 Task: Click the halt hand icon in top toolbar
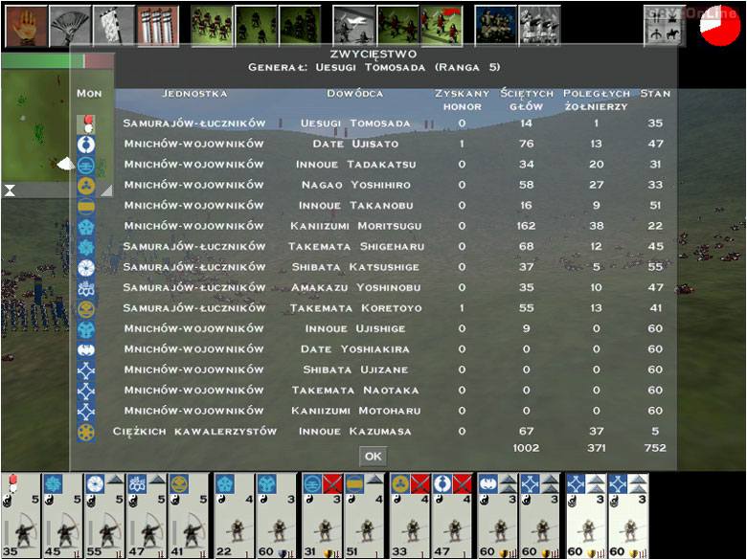click(25, 26)
